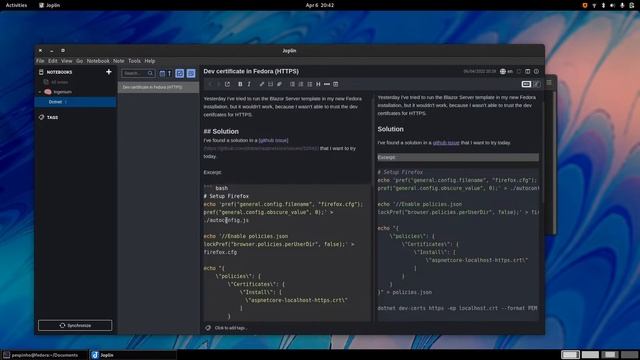This screenshot has width=640, height=360.
Task: Click the terminal window taskbar entry
Action: pos(44,355)
